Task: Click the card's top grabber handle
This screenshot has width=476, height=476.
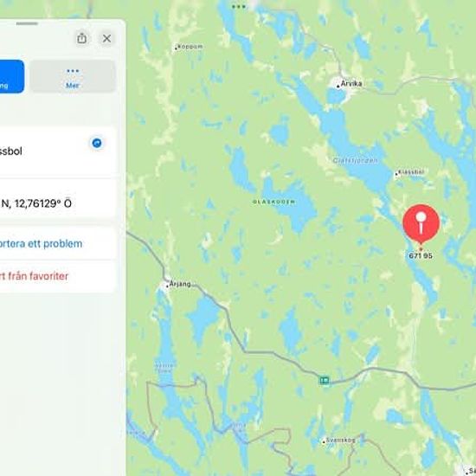Action: pyautogui.click(x=28, y=23)
